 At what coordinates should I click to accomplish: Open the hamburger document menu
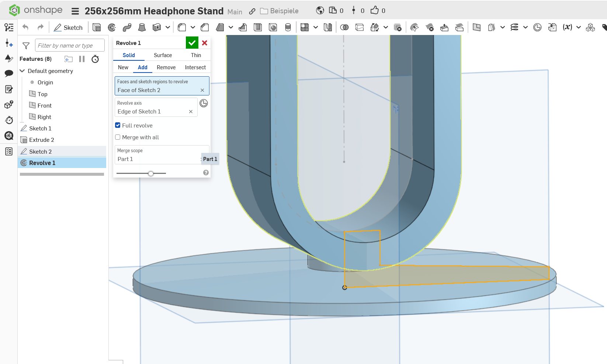click(75, 11)
